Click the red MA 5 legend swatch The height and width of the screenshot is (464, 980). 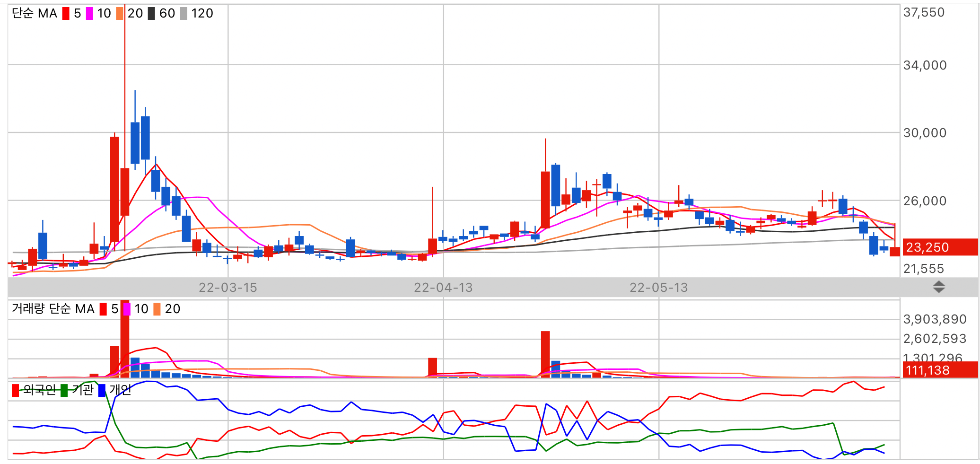tap(66, 13)
